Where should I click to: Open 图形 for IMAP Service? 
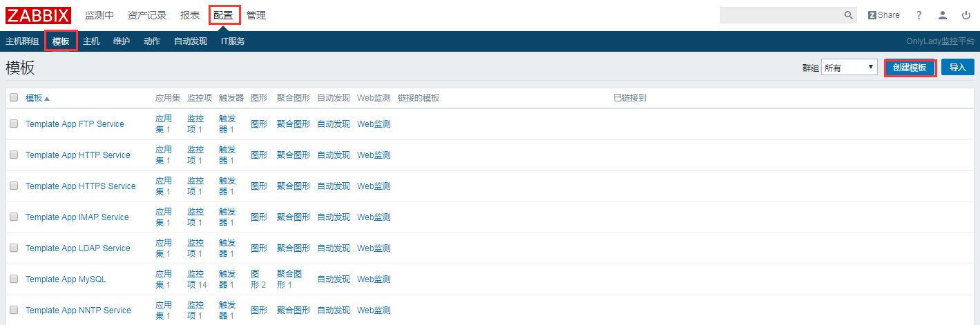point(259,217)
